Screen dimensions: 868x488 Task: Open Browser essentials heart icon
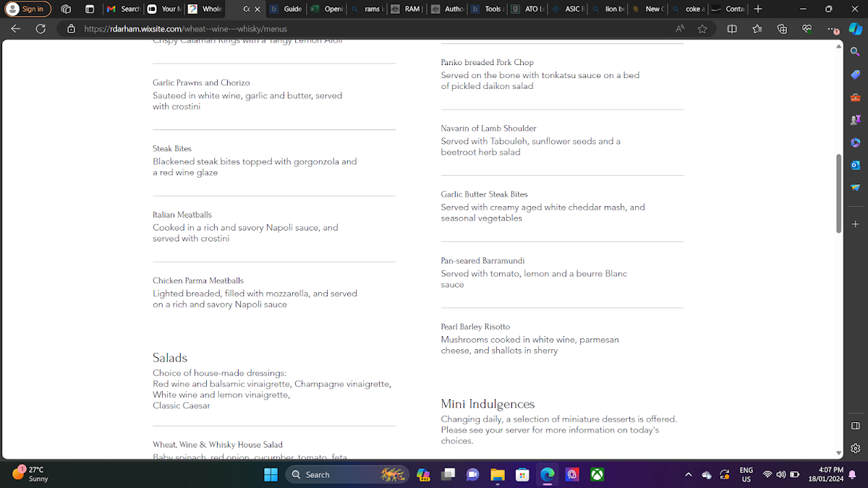[x=807, y=29]
